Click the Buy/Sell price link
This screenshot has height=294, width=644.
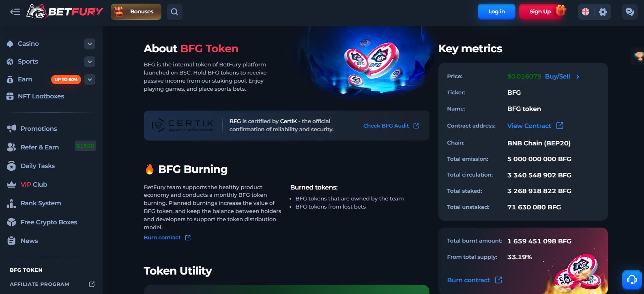click(558, 77)
